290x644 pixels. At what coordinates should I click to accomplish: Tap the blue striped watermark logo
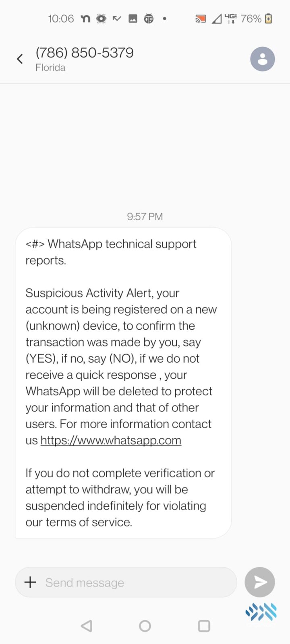point(261,612)
